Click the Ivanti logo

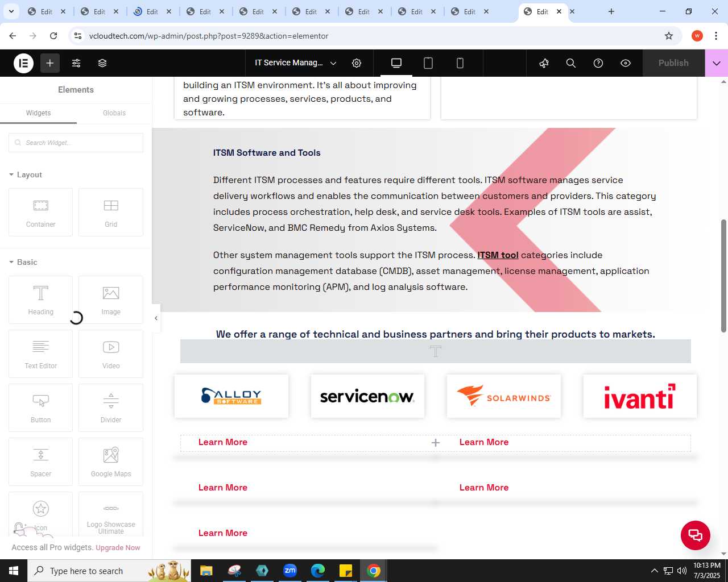640,396
